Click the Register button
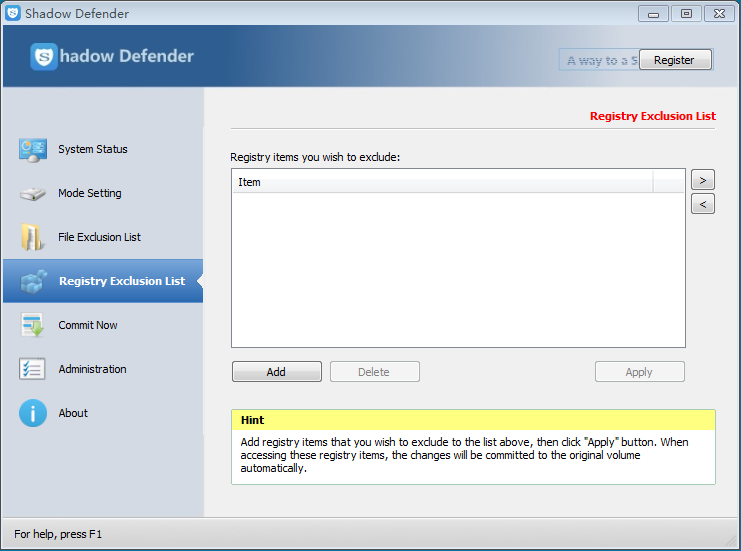Image resolution: width=741 pixels, height=551 pixels. (x=674, y=60)
